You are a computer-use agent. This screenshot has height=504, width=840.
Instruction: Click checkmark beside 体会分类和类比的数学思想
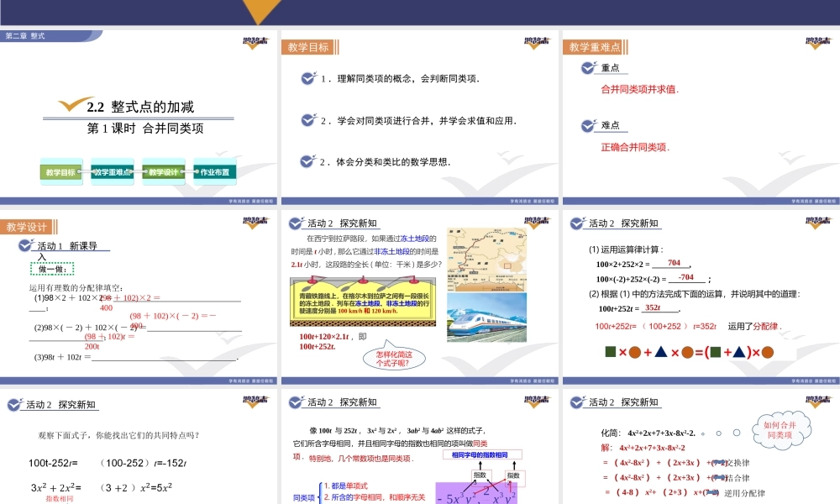click(x=308, y=161)
